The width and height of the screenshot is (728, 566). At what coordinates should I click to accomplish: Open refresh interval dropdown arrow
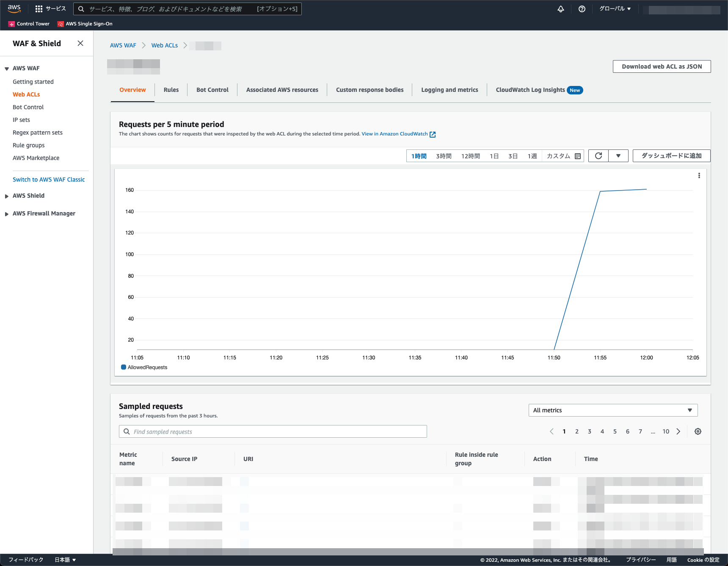pyautogui.click(x=618, y=156)
